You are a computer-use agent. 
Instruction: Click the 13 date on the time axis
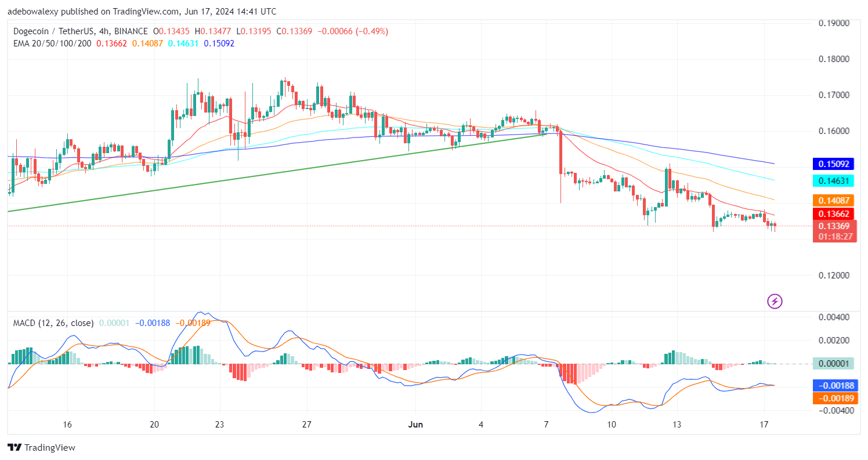tap(676, 424)
